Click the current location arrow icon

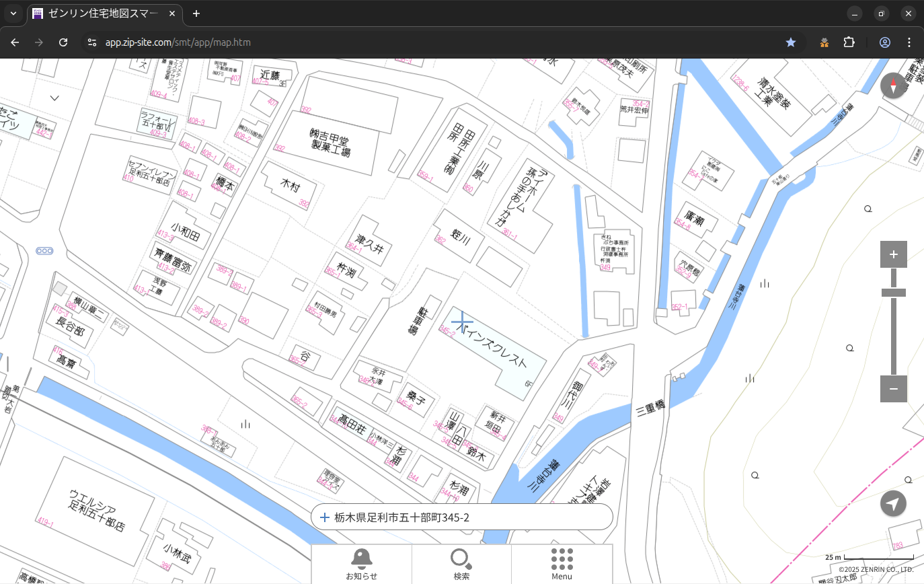[x=893, y=504]
